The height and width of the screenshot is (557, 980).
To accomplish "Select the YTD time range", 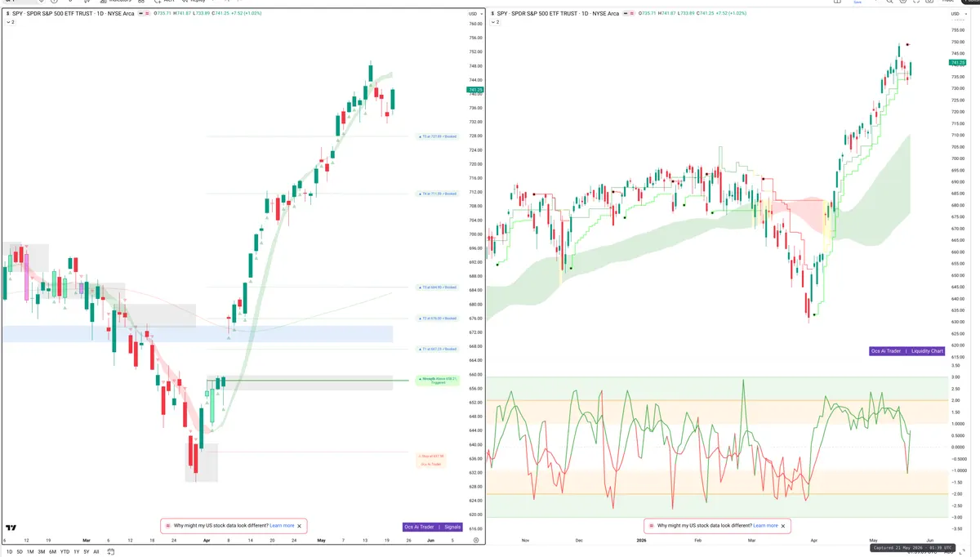I will tap(65, 552).
